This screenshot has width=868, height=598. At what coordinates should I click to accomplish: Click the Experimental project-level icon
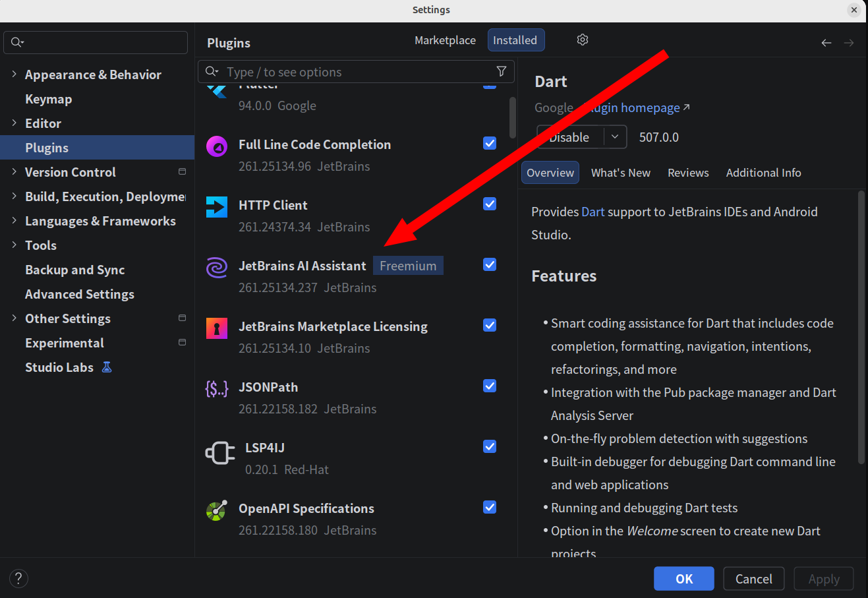coord(182,343)
